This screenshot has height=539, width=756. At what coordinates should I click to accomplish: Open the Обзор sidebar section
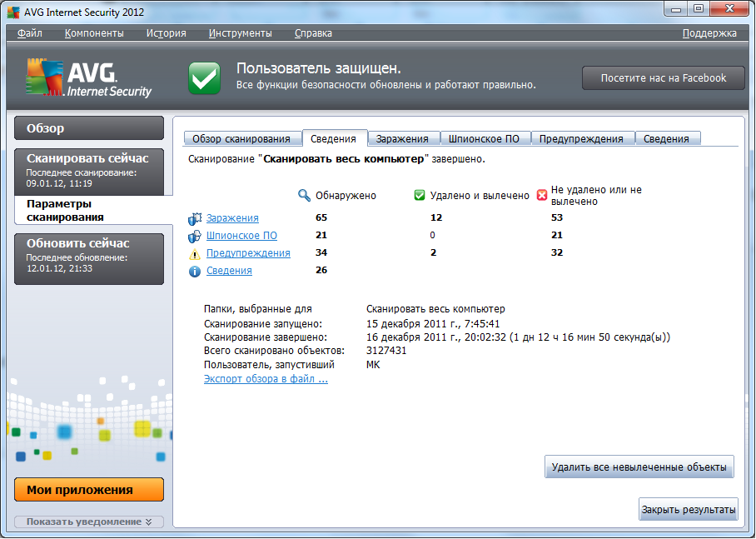point(89,128)
